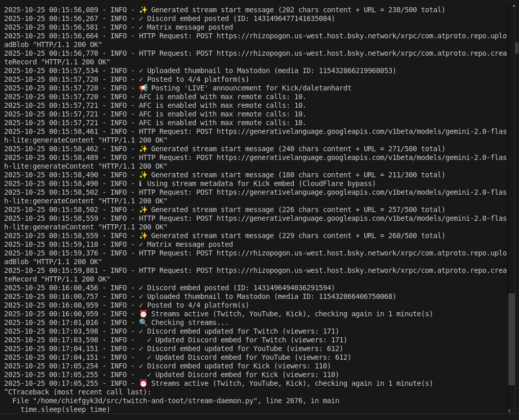This screenshot has width=519, height=420.
Task: Click sparkle icon on the 180 chars line
Action: click(x=143, y=175)
